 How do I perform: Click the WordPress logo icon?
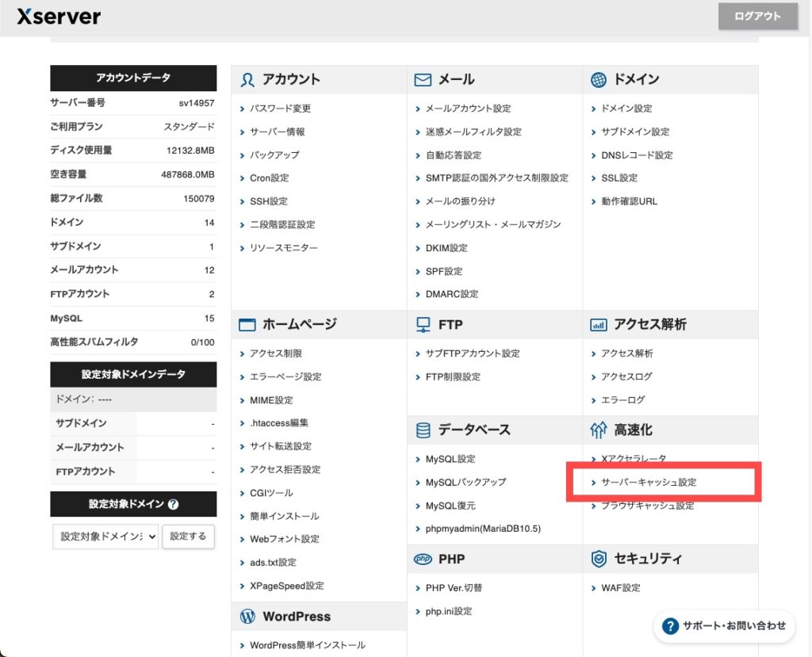click(x=247, y=616)
